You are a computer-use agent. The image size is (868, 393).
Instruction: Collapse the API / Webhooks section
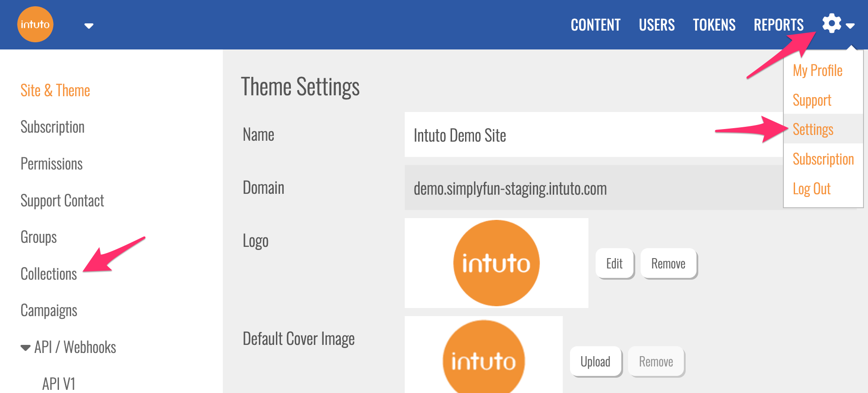26,348
